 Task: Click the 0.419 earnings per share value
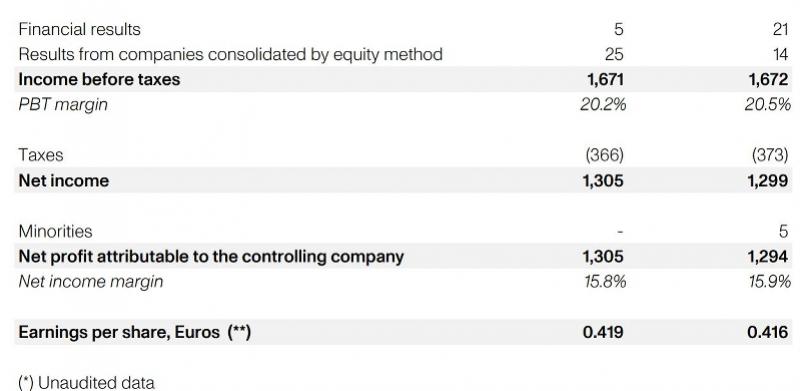click(x=603, y=332)
